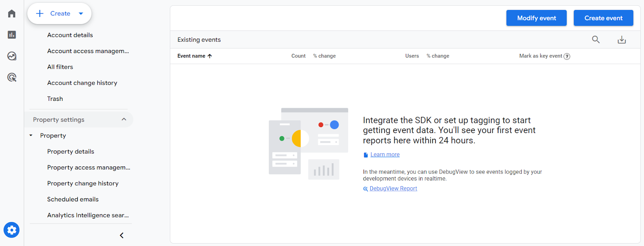This screenshot has width=644, height=246.
Task: Click the Existing events heading
Action: tap(199, 40)
